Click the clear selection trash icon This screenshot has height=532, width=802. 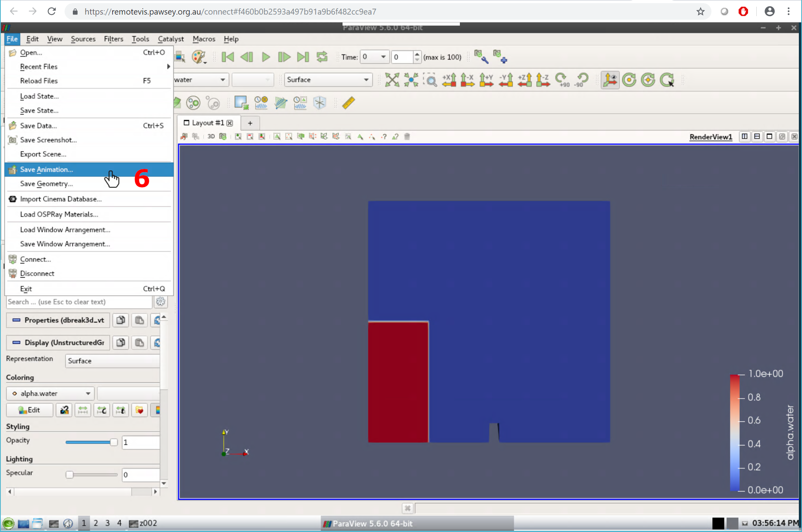pos(407,137)
